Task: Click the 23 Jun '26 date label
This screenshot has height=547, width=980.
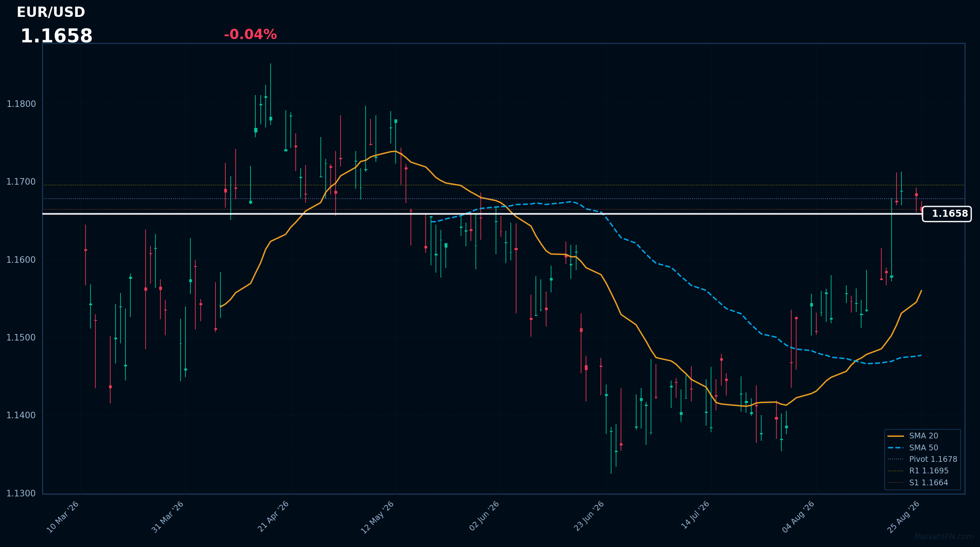Action: point(589,517)
